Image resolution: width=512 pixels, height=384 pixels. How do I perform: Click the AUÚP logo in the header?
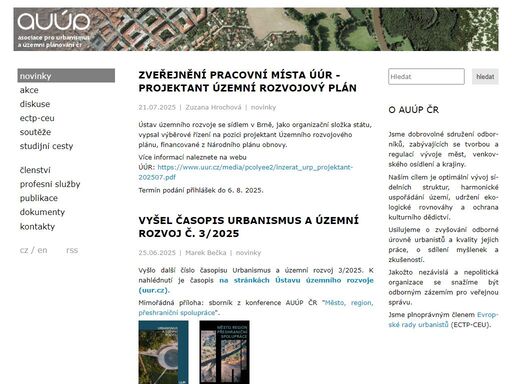[54, 30]
